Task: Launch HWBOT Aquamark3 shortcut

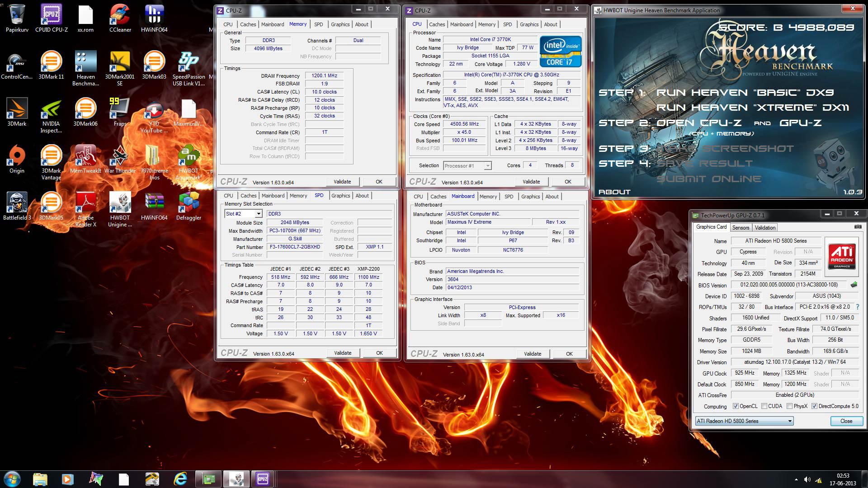Action: [x=189, y=162]
